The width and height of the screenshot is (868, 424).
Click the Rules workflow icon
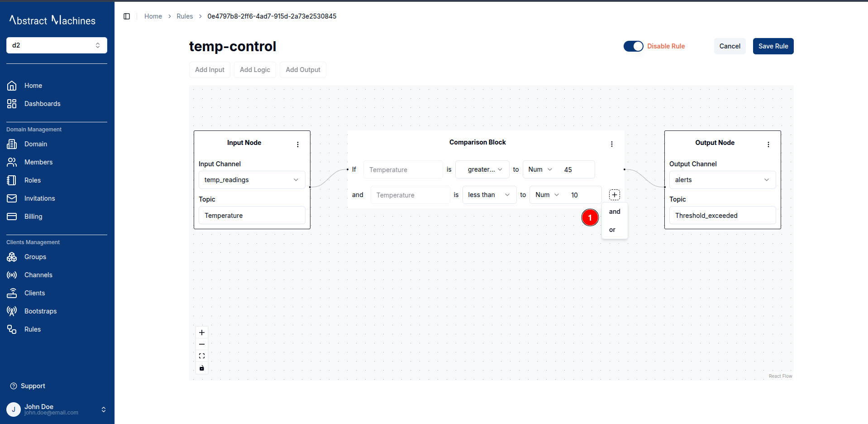12,329
